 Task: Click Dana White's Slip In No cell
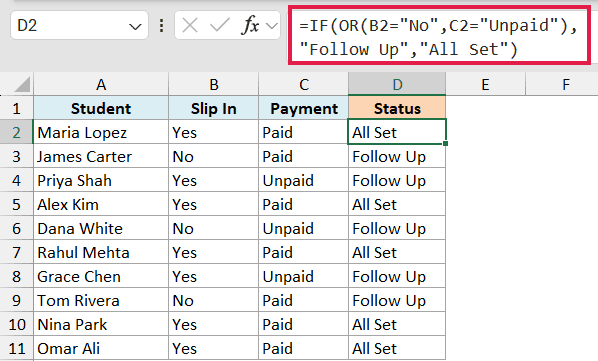pyautogui.click(x=214, y=228)
